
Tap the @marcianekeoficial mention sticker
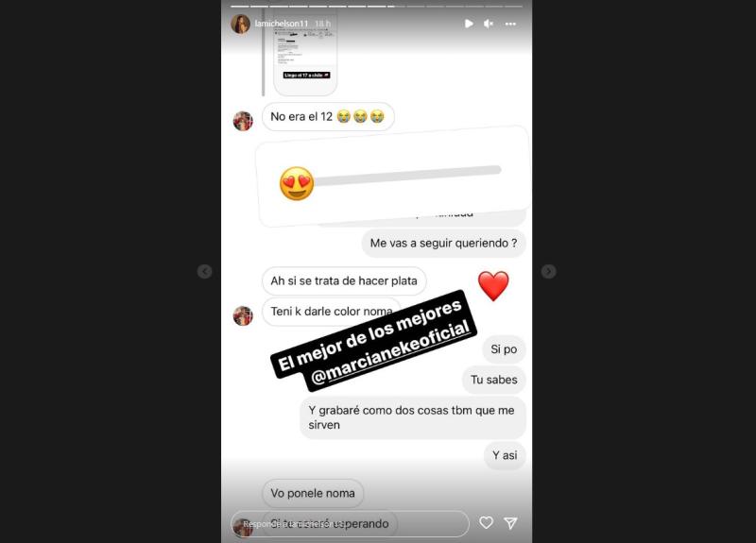pyautogui.click(x=374, y=340)
